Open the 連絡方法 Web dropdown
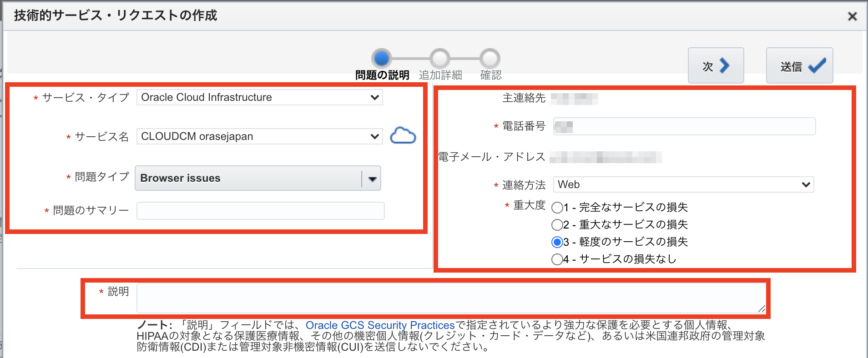 coord(683,184)
